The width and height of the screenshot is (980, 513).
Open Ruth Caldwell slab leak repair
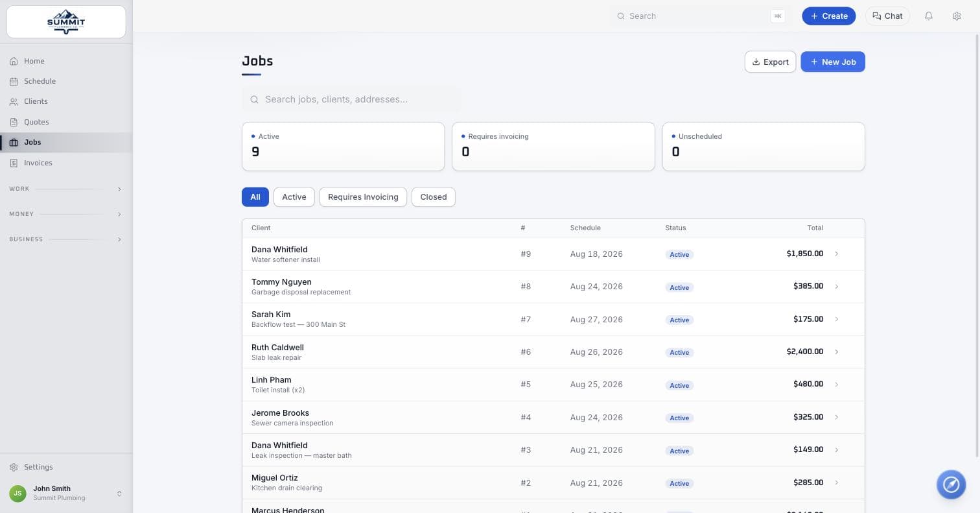click(554, 352)
